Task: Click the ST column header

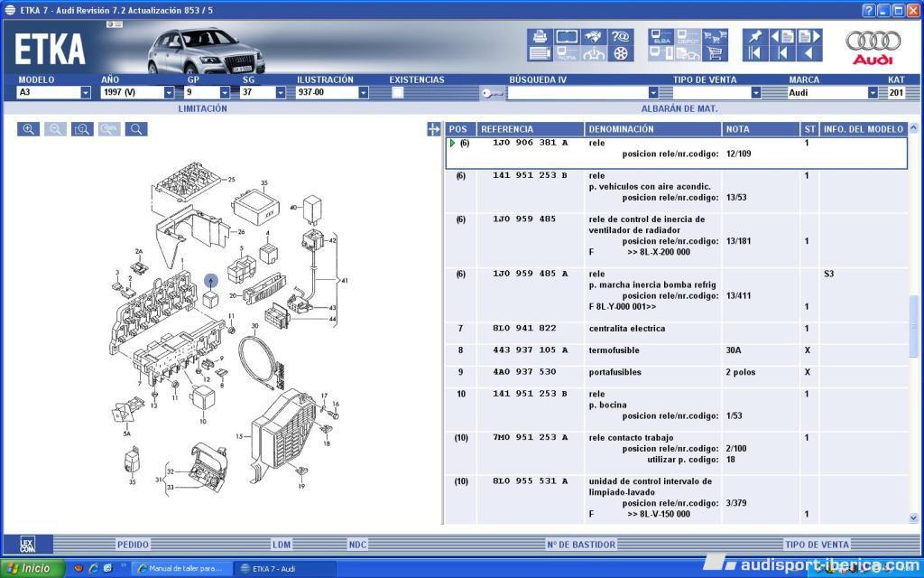Action: (809, 129)
